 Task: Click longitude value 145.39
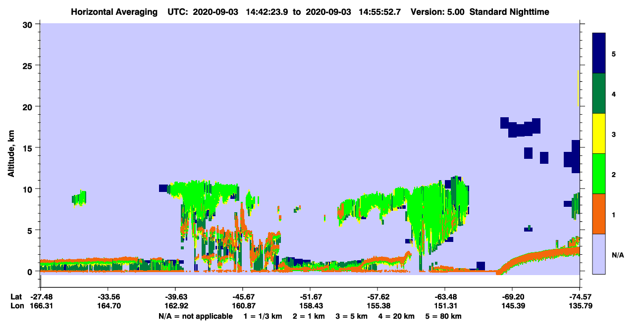click(512, 306)
